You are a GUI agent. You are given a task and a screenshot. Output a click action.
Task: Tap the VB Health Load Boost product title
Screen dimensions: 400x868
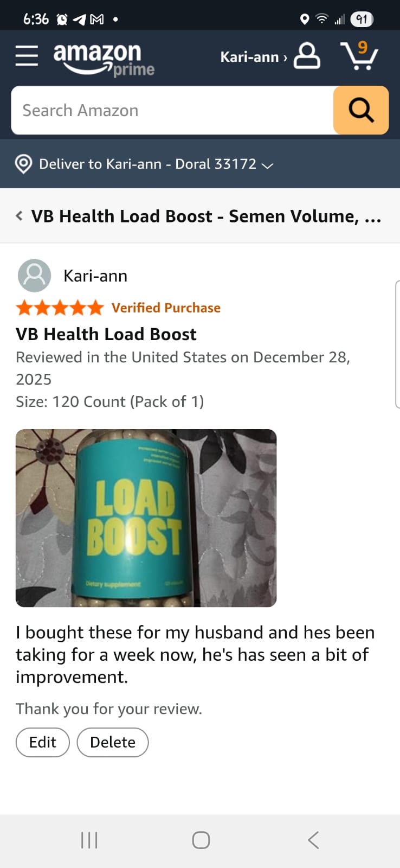(x=206, y=216)
